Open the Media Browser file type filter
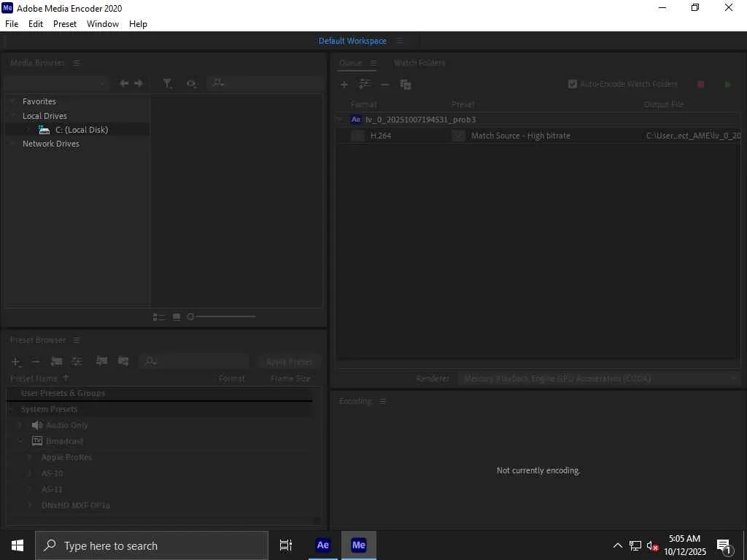This screenshot has width=747, height=560. pyautogui.click(x=167, y=84)
